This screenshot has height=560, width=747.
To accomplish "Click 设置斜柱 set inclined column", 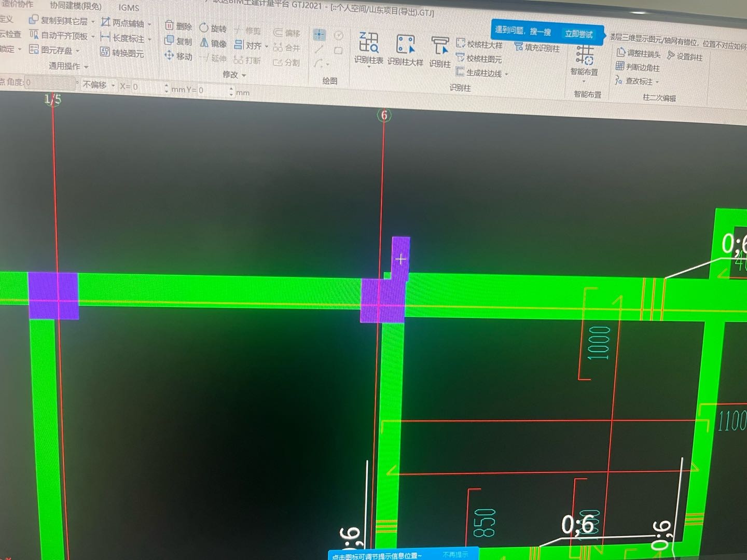I will [685, 56].
